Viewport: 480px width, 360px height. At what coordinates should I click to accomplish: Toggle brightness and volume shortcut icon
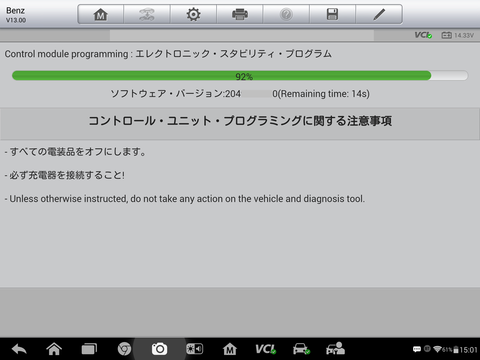point(195,349)
